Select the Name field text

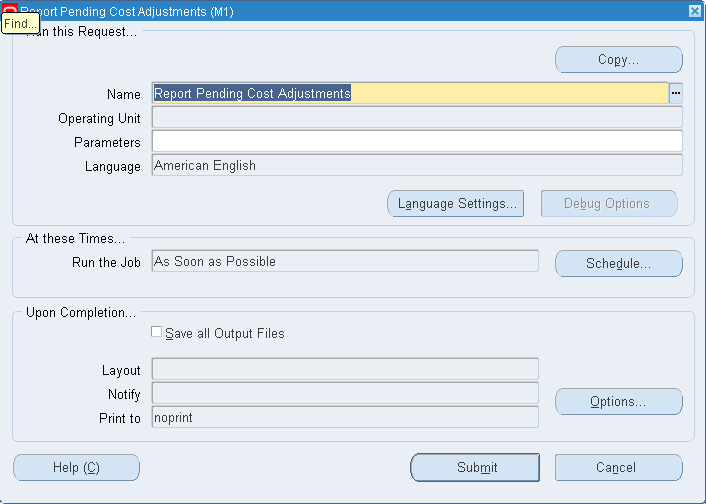[x=410, y=93]
